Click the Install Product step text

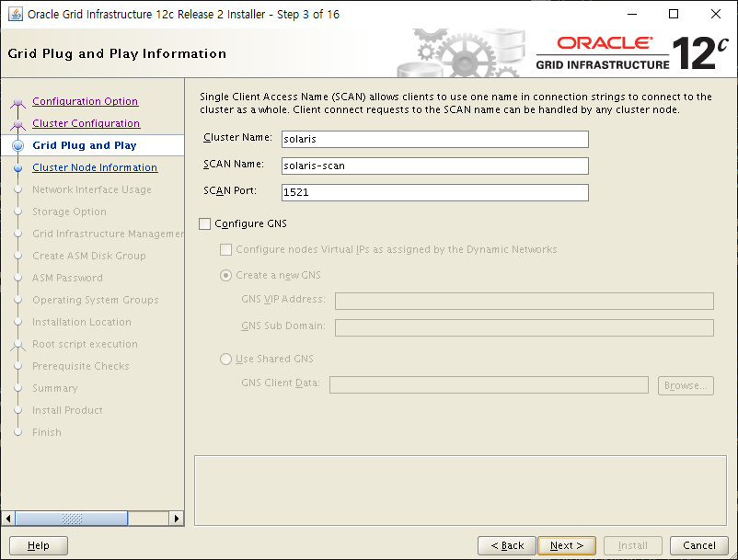[67, 410]
